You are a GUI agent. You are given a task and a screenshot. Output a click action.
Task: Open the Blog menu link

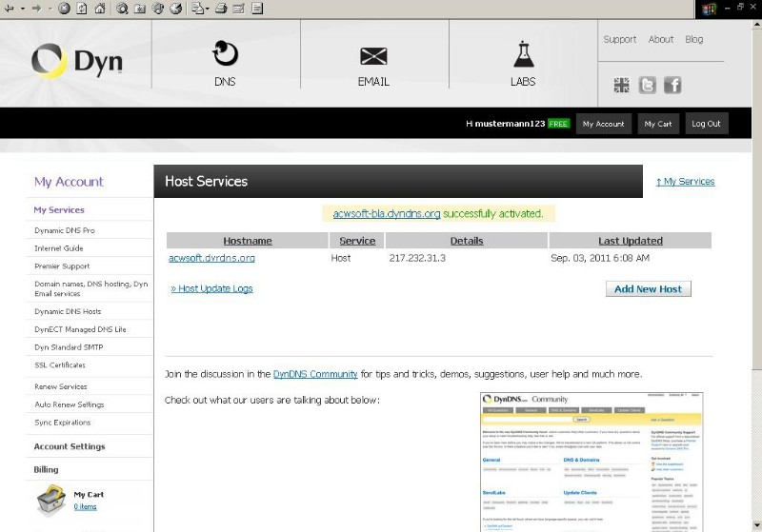[693, 40]
